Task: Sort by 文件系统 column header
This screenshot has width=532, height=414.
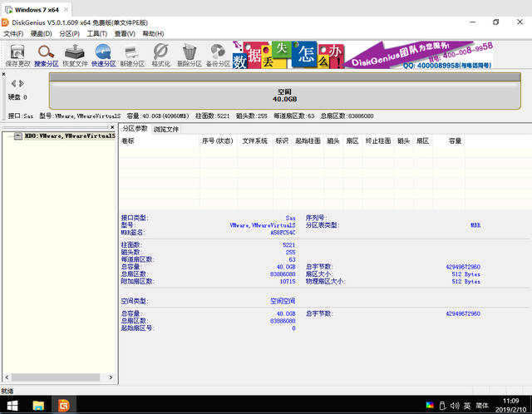Action: click(x=255, y=140)
